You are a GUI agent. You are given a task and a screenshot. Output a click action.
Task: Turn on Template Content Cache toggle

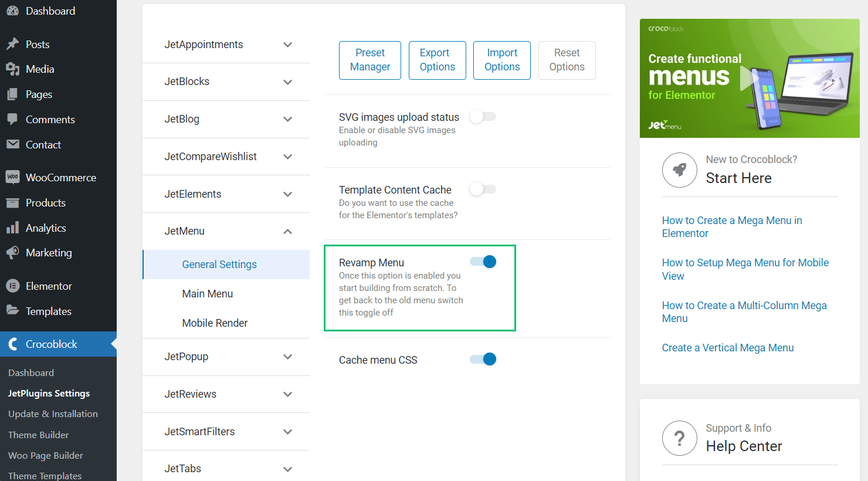(483, 189)
